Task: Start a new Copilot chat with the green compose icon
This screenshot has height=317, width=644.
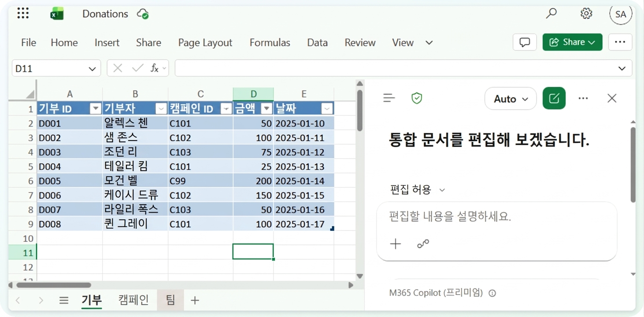Action: (x=554, y=98)
